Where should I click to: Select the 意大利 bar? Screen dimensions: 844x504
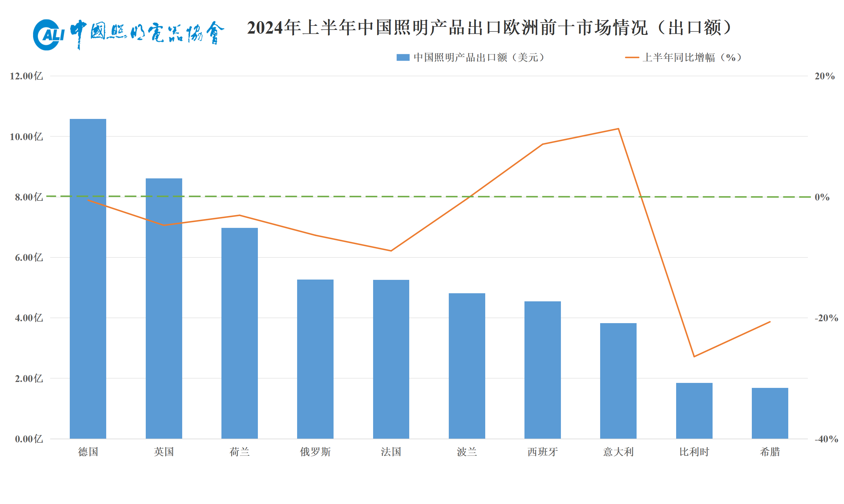tap(619, 381)
